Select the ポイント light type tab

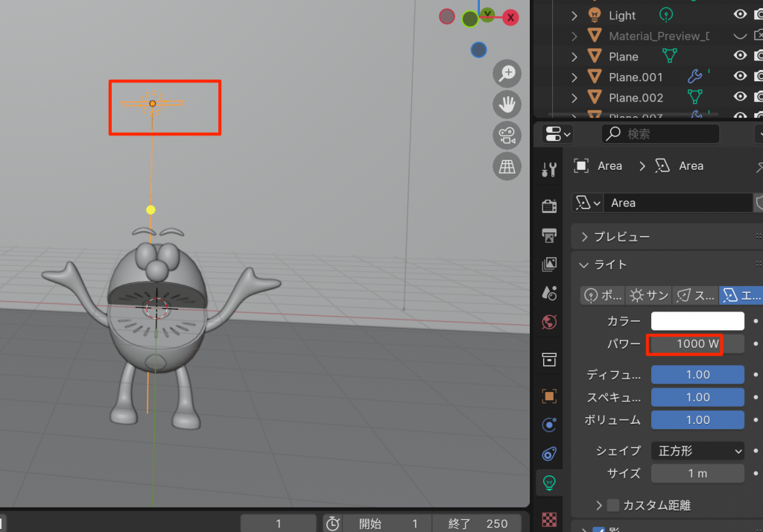click(602, 296)
